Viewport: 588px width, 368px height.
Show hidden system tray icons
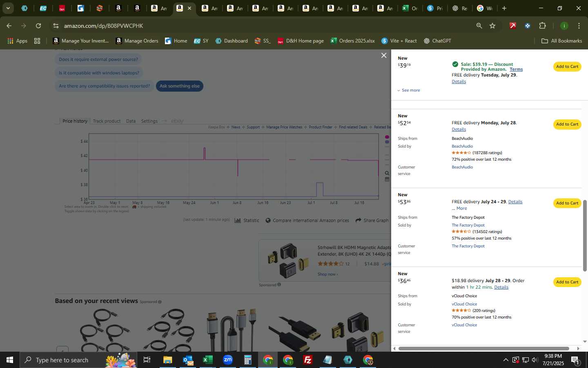pyautogui.click(x=506, y=360)
